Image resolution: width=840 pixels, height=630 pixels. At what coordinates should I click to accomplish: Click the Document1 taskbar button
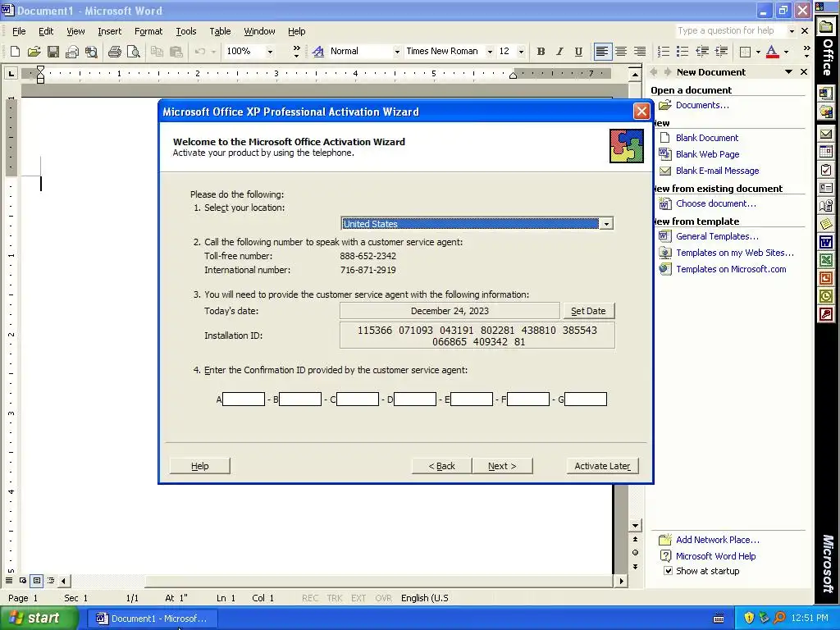point(152,619)
